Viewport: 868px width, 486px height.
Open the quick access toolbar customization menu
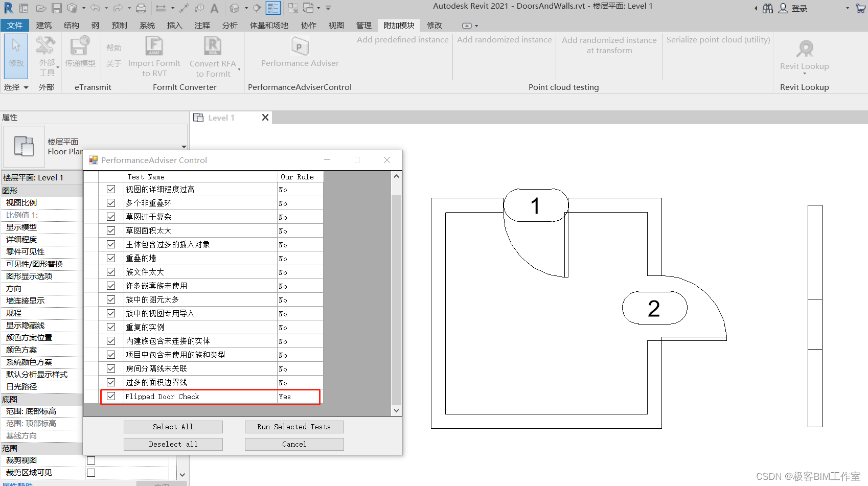coord(328,8)
